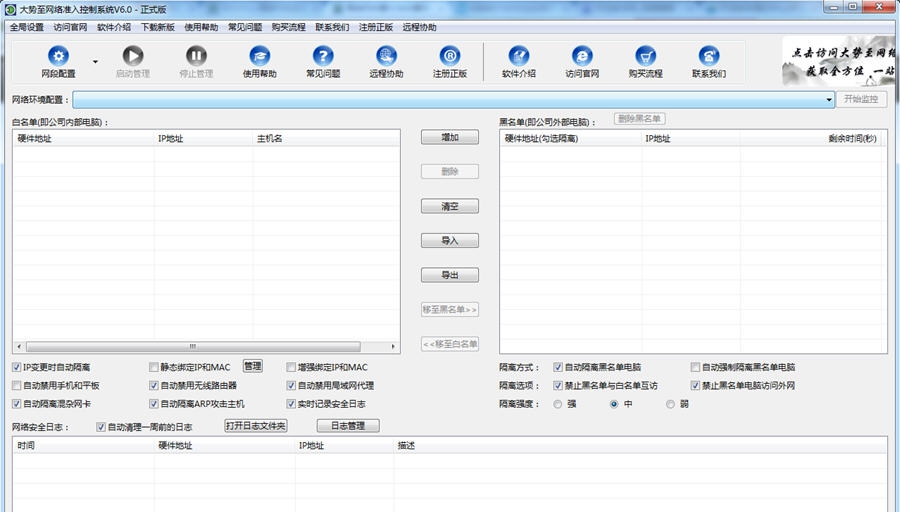
Task: Expand the 网络环境配置 dropdown
Action: pos(829,99)
